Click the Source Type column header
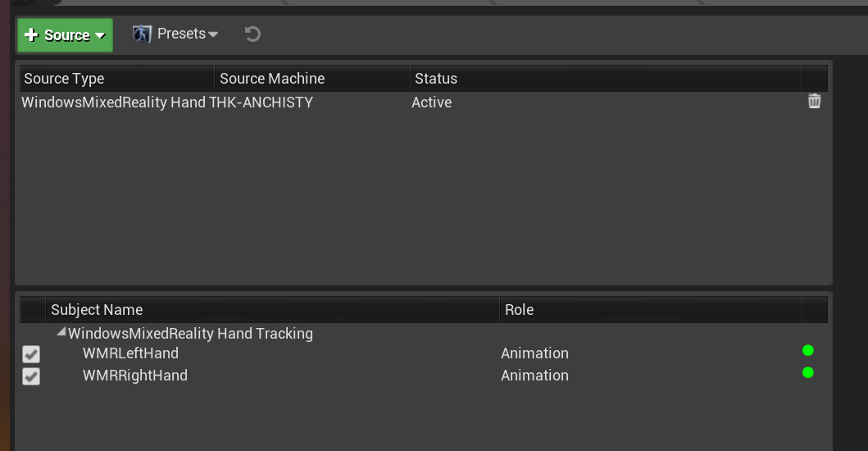This screenshot has width=868, height=451. 64,79
